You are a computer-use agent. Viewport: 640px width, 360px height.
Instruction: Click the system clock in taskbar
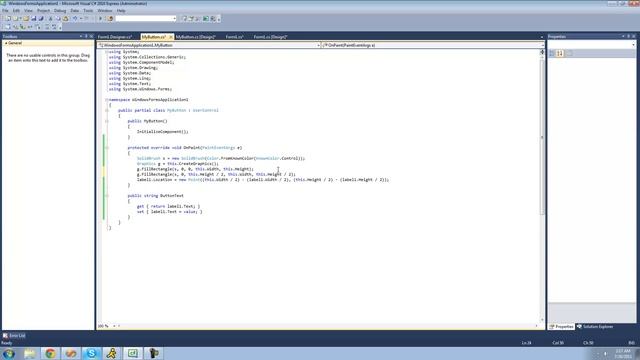click(x=624, y=353)
